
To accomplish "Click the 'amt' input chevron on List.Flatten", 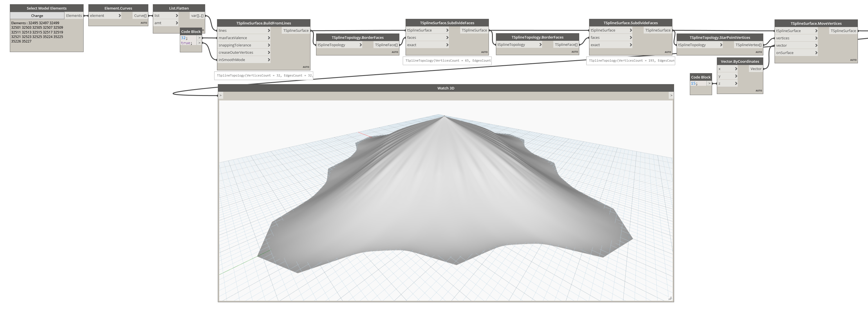I will 176,23.
